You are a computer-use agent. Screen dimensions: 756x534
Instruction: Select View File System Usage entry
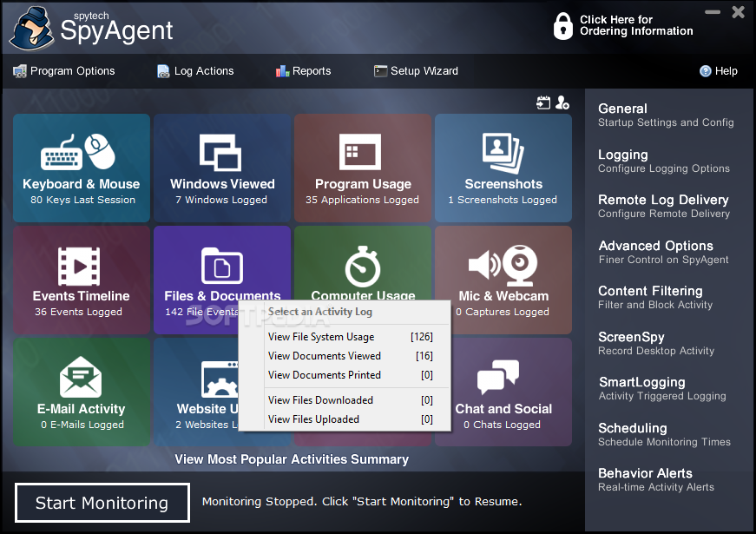point(351,337)
